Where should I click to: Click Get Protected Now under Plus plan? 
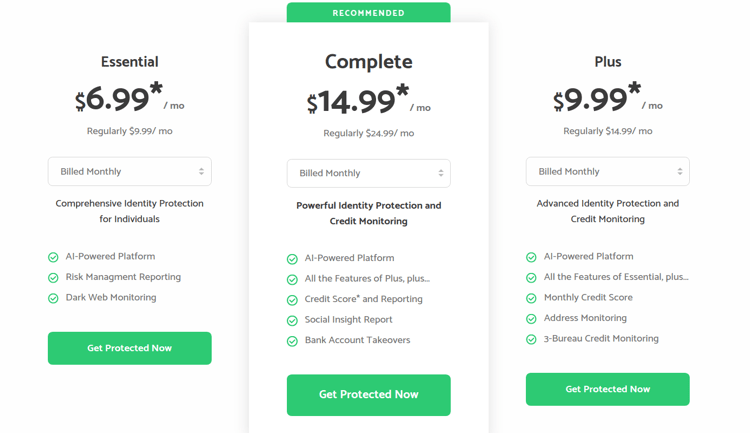click(608, 389)
